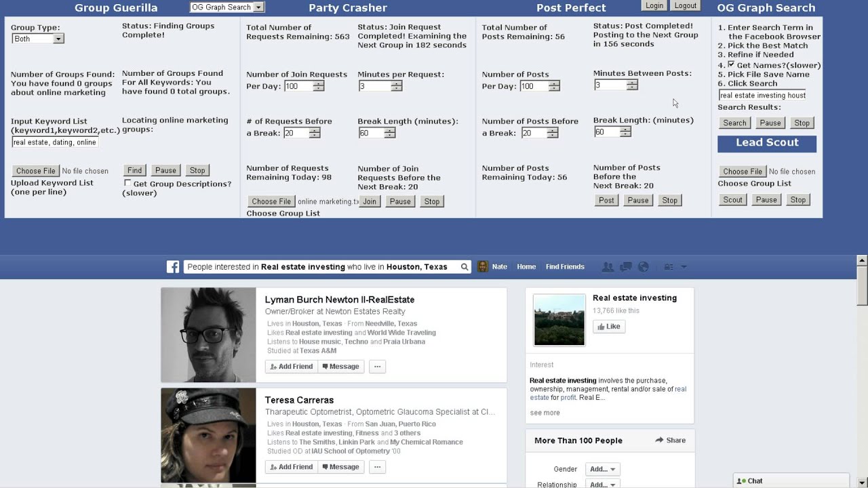Image resolution: width=868 pixels, height=488 pixels.
Task: Adjust Posts Before a Break stepper
Action: coord(553,134)
